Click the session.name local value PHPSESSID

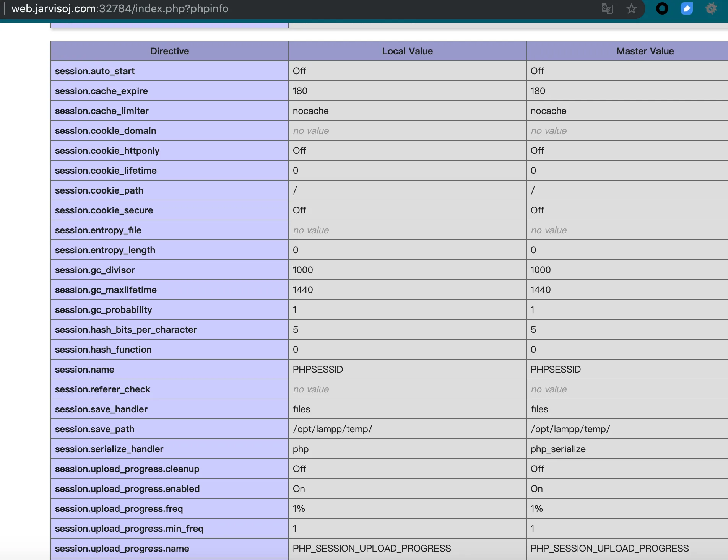[318, 370]
